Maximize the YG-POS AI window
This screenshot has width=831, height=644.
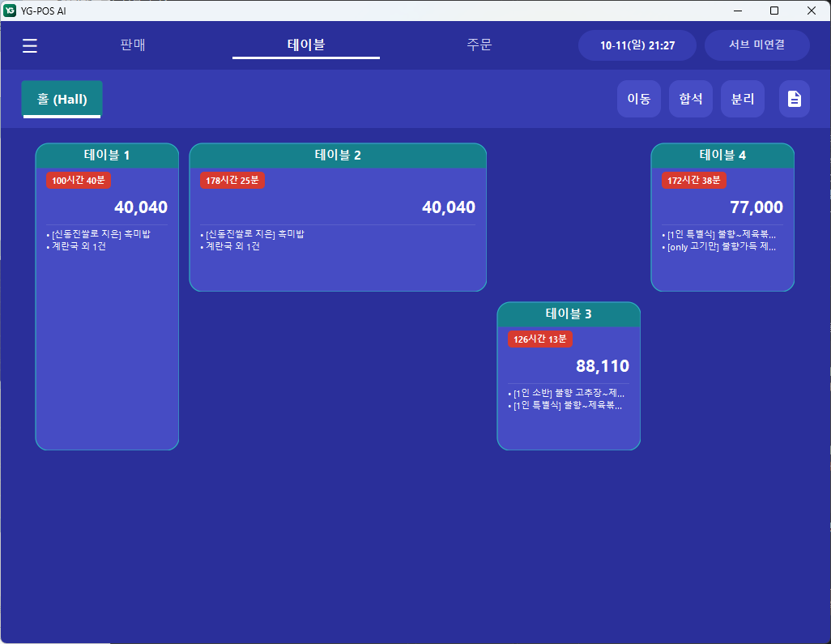point(774,11)
